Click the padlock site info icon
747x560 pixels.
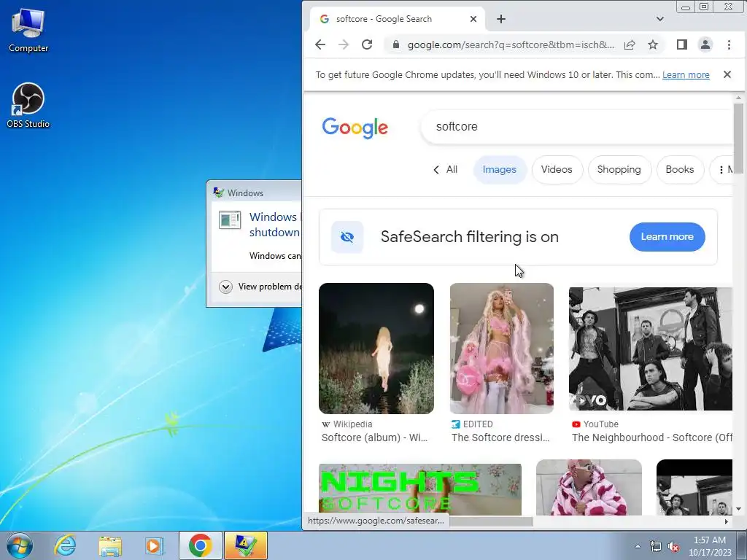[x=395, y=44]
